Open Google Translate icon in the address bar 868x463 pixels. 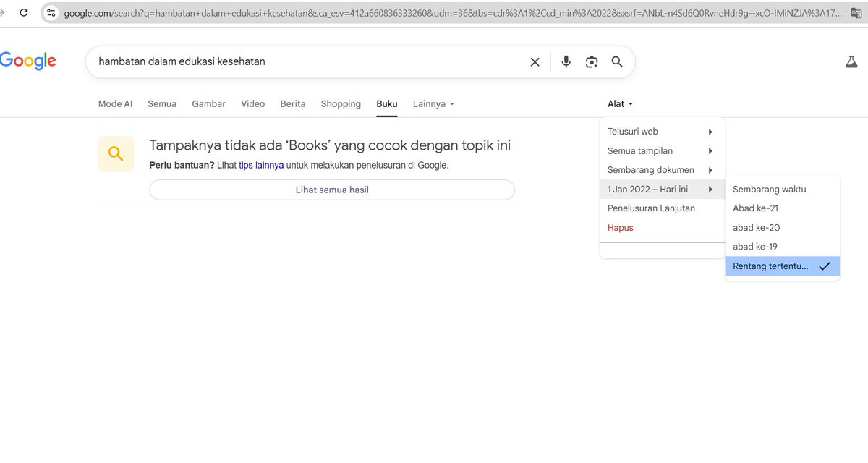point(857,12)
